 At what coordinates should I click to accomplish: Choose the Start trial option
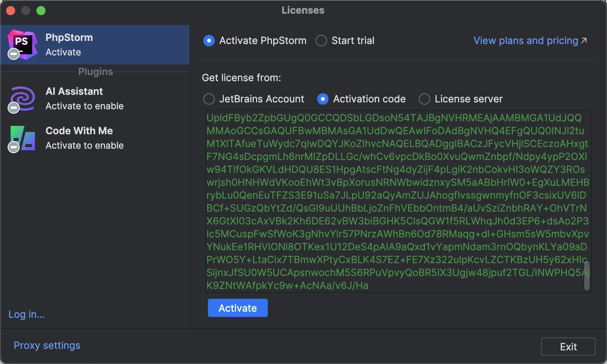(x=321, y=41)
